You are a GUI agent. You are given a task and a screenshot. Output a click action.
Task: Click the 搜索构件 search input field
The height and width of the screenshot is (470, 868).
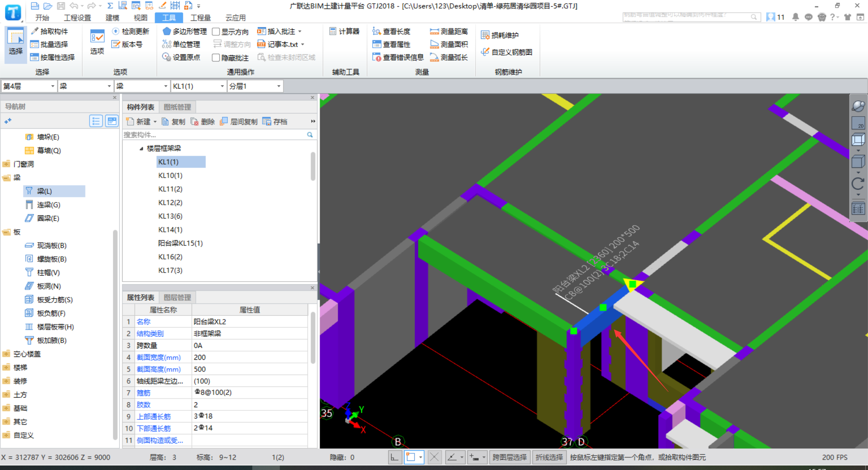(x=214, y=135)
